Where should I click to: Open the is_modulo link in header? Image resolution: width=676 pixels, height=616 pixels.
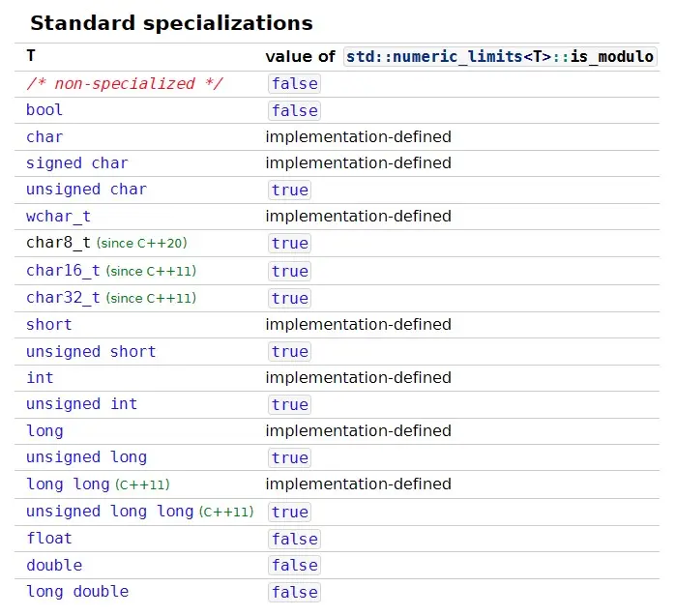click(x=614, y=57)
